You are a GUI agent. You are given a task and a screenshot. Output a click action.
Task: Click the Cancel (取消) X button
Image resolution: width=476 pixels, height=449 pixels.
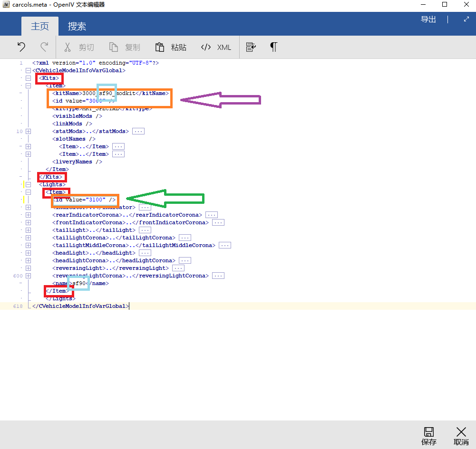461,436
